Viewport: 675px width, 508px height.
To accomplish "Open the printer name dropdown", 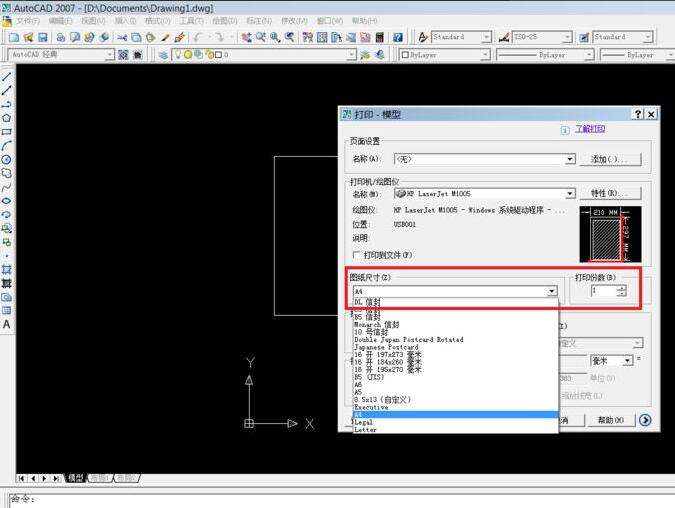I will click(x=570, y=194).
